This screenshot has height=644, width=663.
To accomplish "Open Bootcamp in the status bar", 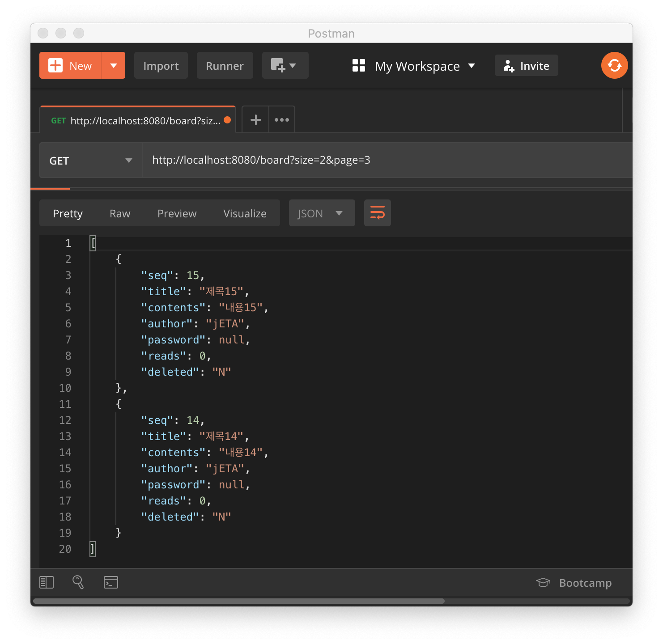I will point(574,583).
